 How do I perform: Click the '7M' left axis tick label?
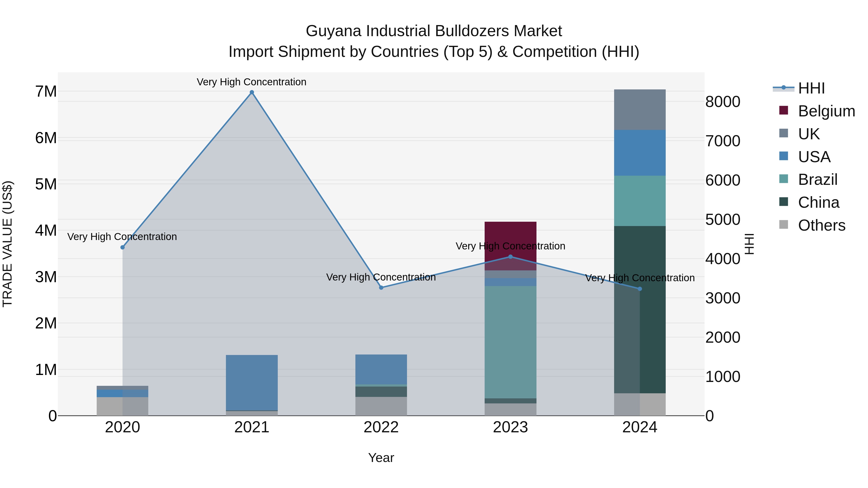pos(46,91)
